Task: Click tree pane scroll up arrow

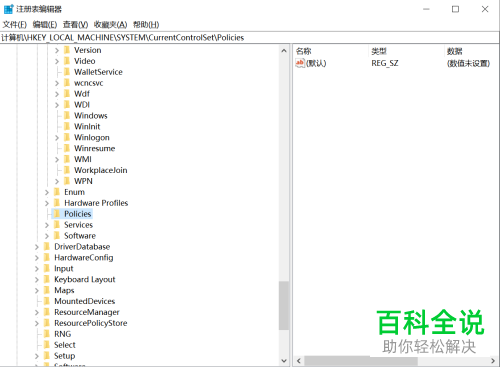Action: 284,51
